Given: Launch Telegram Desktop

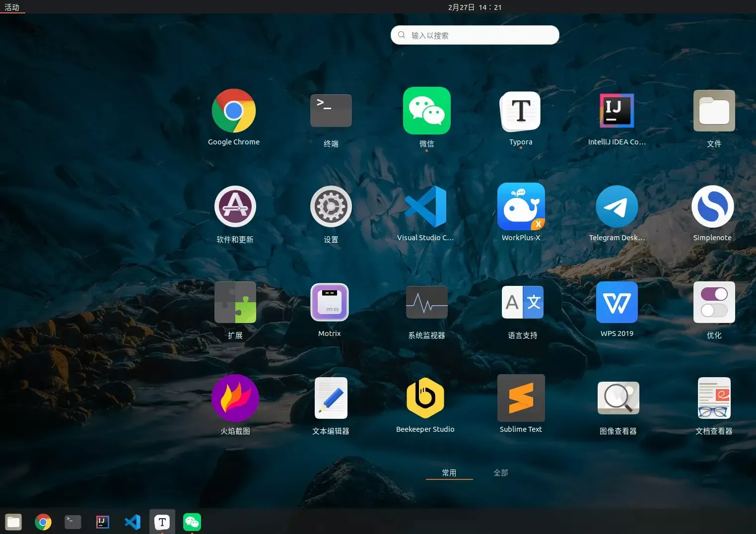Looking at the screenshot, I should tap(617, 206).
